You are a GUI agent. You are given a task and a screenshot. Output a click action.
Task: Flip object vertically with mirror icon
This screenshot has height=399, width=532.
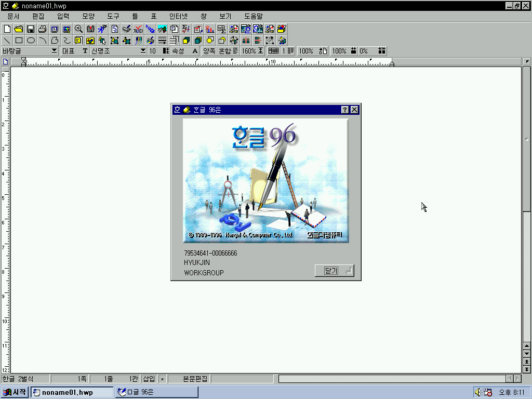click(x=258, y=41)
